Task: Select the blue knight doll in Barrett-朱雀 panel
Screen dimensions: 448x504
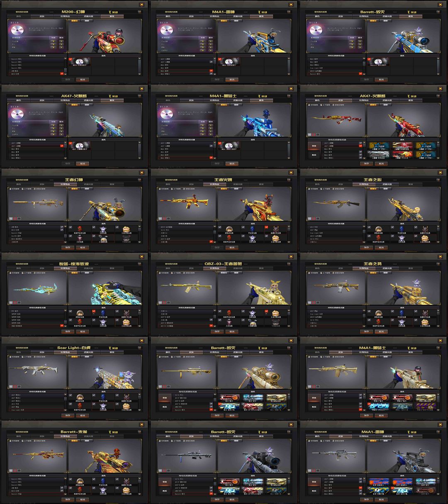Action: pyautogui.click(x=103, y=481)
